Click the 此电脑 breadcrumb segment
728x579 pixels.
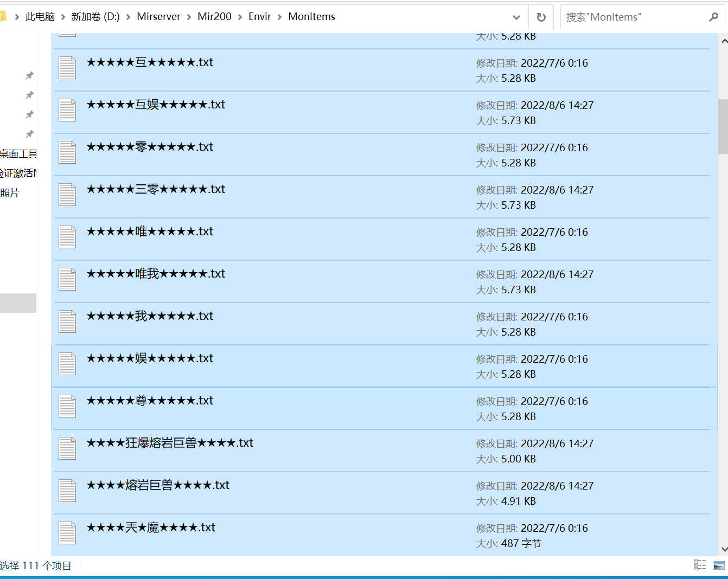click(40, 17)
